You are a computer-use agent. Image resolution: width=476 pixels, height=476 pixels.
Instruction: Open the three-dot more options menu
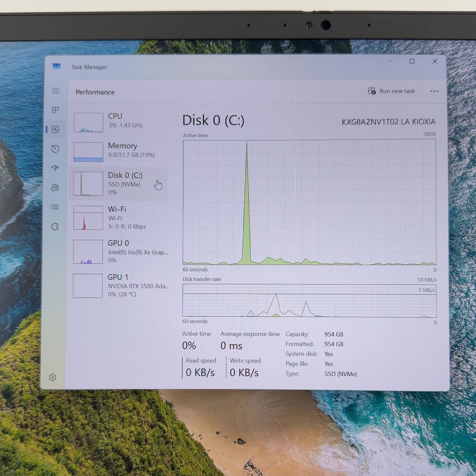click(x=434, y=91)
